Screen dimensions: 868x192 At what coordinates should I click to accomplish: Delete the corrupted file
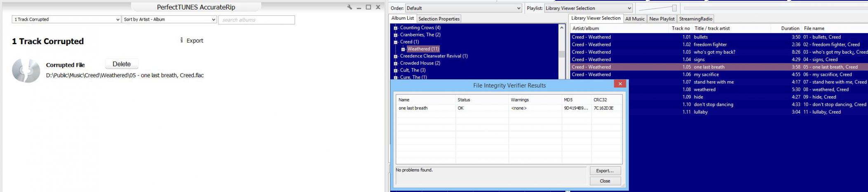click(x=122, y=64)
